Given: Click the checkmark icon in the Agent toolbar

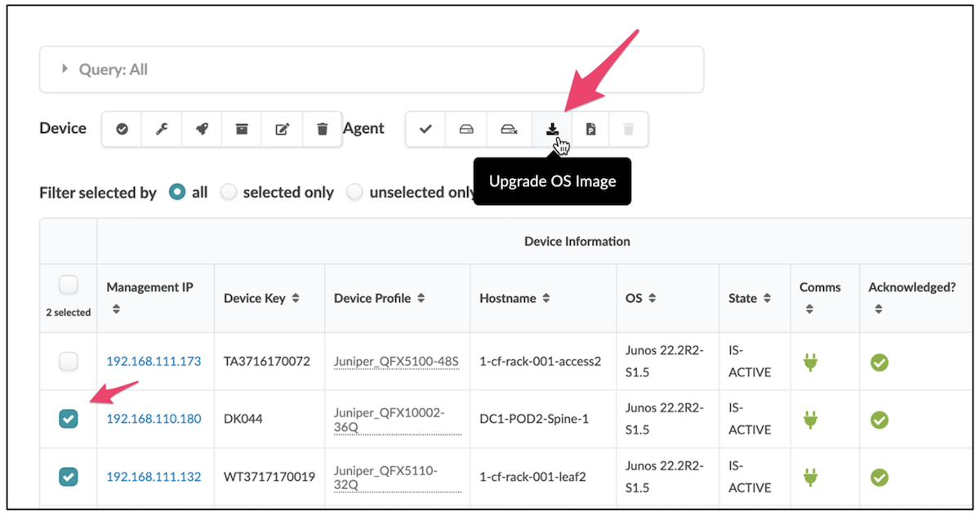Looking at the screenshot, I should [425, 128].
